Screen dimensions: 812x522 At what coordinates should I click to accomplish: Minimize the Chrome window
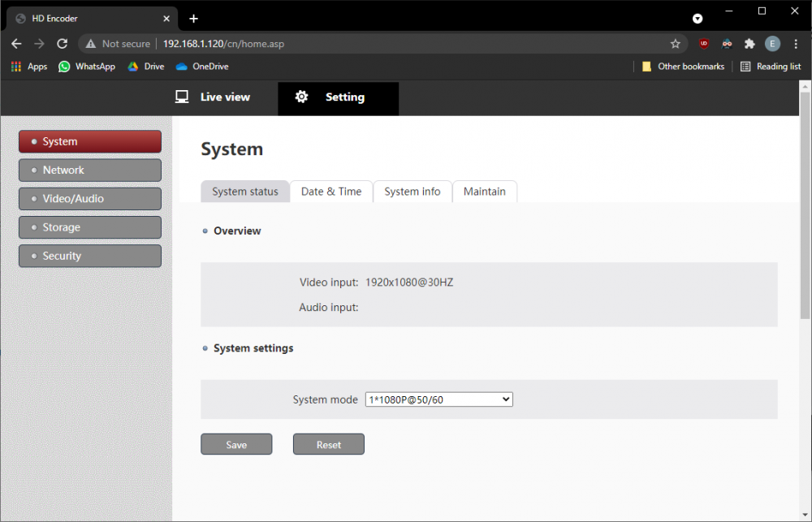point(729,11)
